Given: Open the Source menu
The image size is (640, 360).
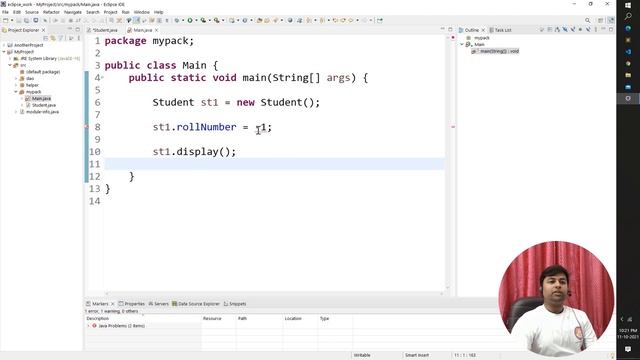Looking at the screenshot, I should click(32, 12).
